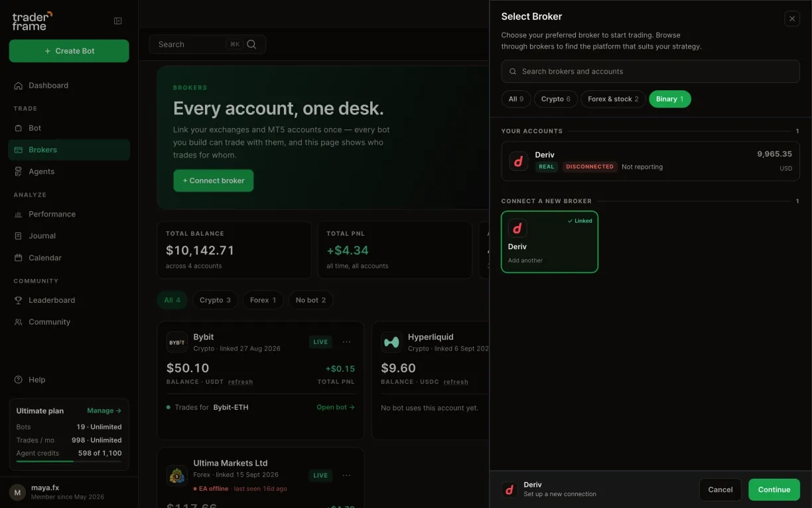Click the Create Bot button
The height and width of the screenshot is (508, 812).
[69, 51]
